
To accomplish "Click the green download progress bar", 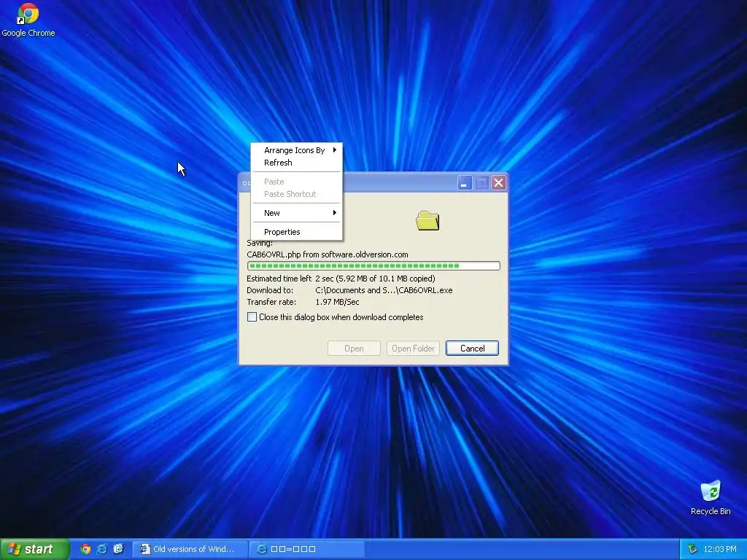I will point(373,265).
